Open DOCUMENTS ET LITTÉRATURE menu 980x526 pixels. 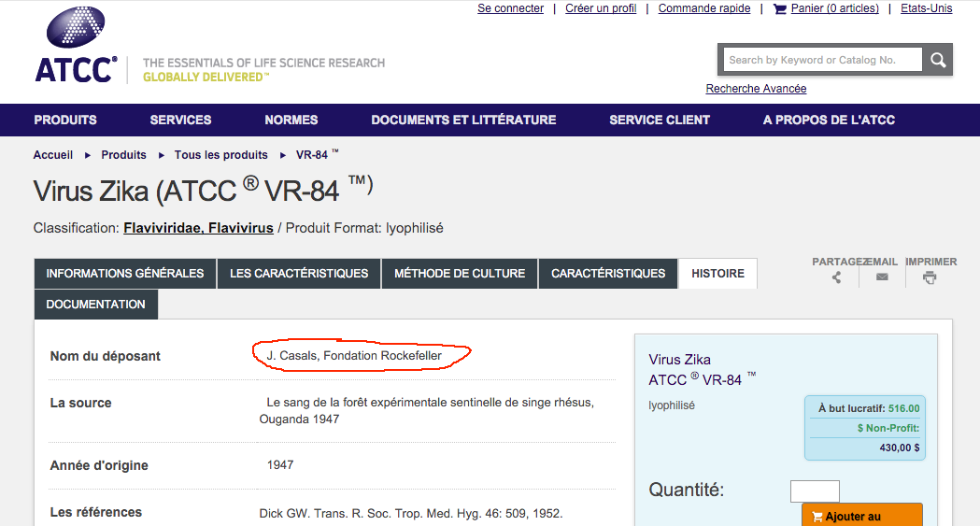pyautogui.click(x=463, y=120)
